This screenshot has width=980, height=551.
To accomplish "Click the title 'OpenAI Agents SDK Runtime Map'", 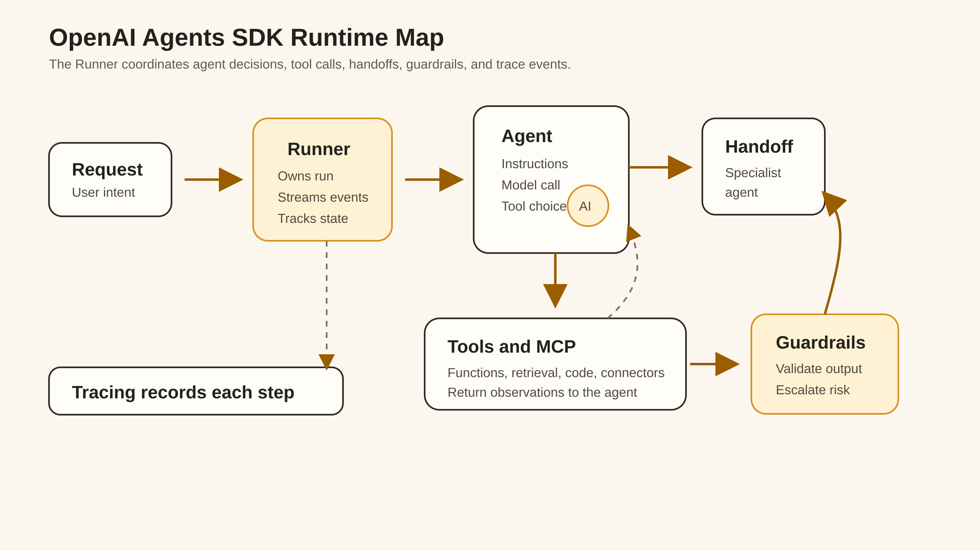I will pyautogui.click(x=246, y=38).
